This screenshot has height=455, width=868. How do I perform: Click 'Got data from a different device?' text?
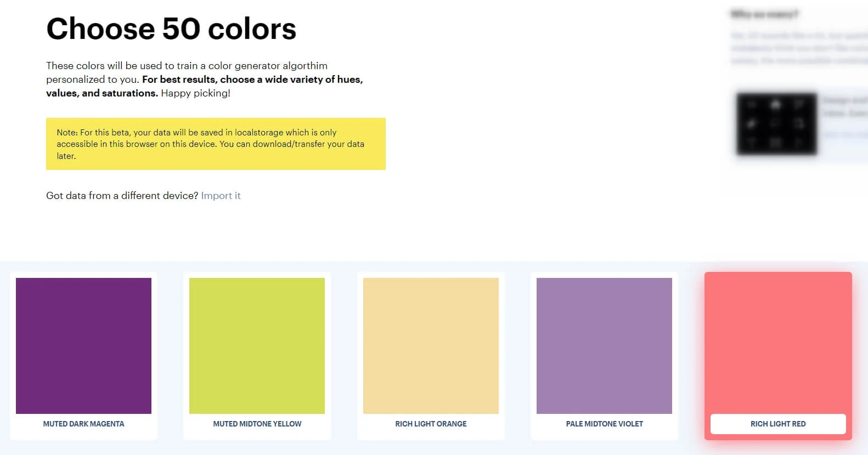(122, 196)
